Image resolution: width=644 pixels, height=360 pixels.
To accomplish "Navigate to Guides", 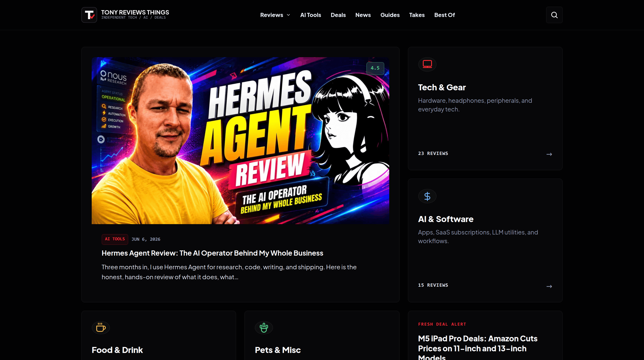I will click(390, 15).
